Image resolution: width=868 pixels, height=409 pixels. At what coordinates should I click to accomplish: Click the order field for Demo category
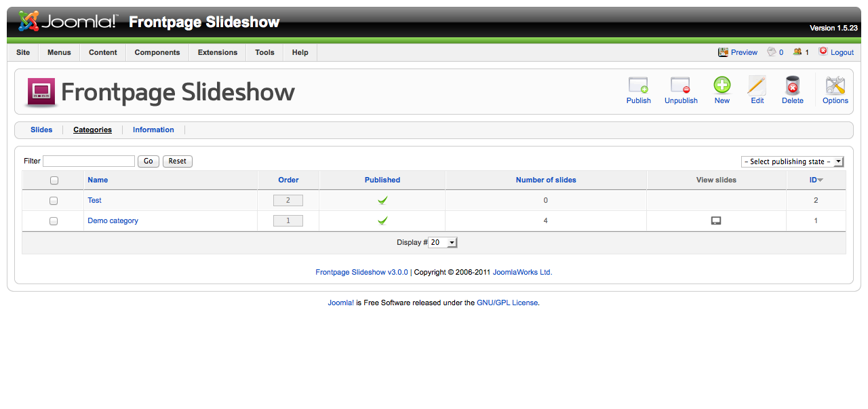point(288,220)
